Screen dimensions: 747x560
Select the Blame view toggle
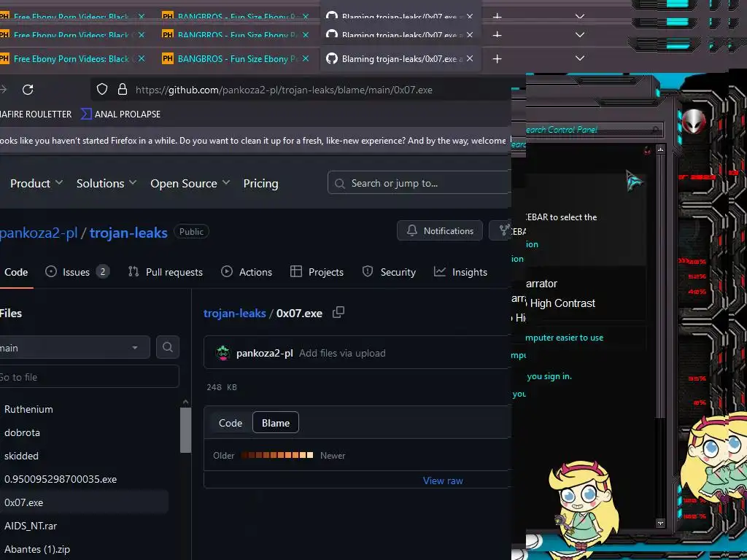pos(276,422)
